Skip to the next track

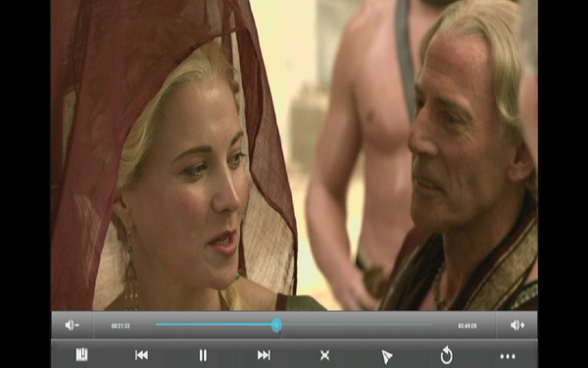click(x=264, y=355)
